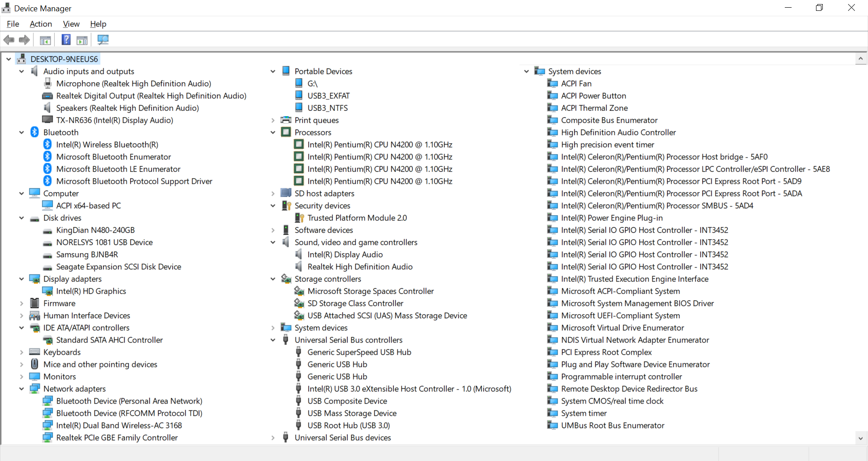
Task: Open the Action menu
Action: (x=41, y=24)
